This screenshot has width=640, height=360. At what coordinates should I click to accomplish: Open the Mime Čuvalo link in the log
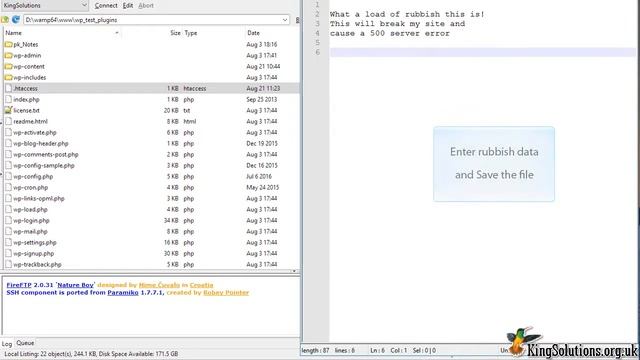click(159, 285)
